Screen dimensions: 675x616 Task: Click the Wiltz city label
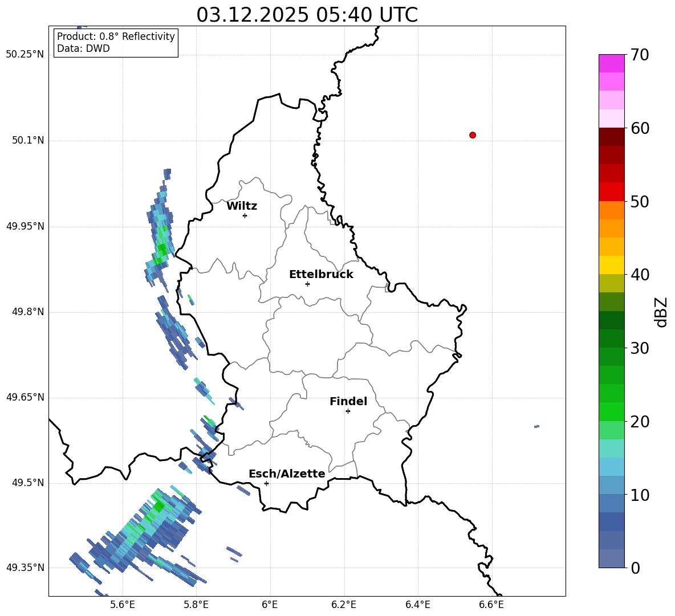[242, 206]
